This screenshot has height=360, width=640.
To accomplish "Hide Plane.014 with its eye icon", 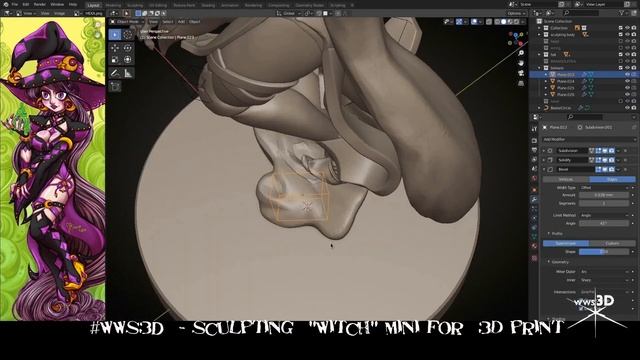I will pos(627,81).
